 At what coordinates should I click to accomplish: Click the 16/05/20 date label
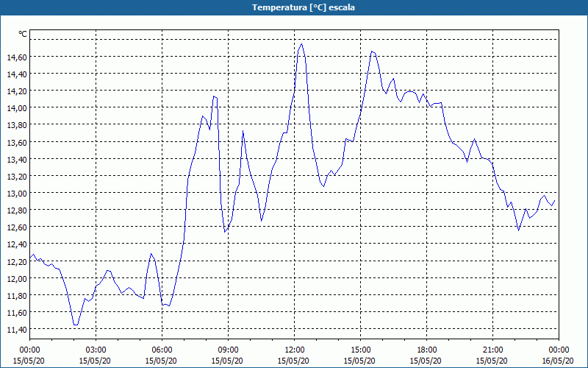[x=558, y=361]
